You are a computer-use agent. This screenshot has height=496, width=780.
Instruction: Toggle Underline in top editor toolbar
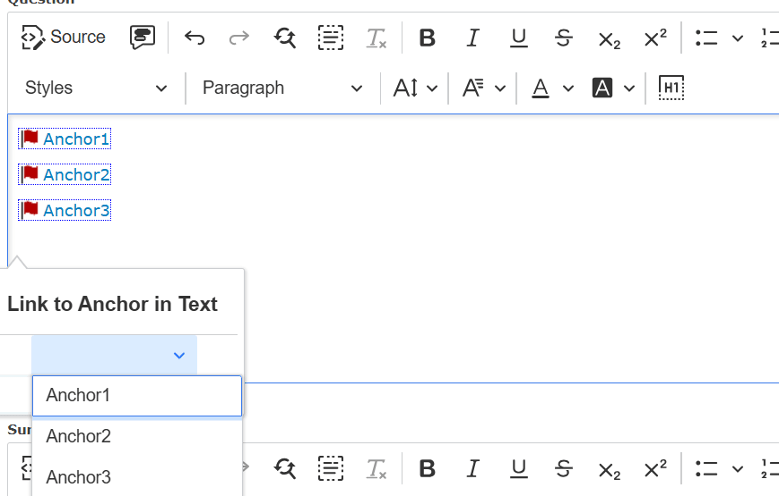coord(519,38)
